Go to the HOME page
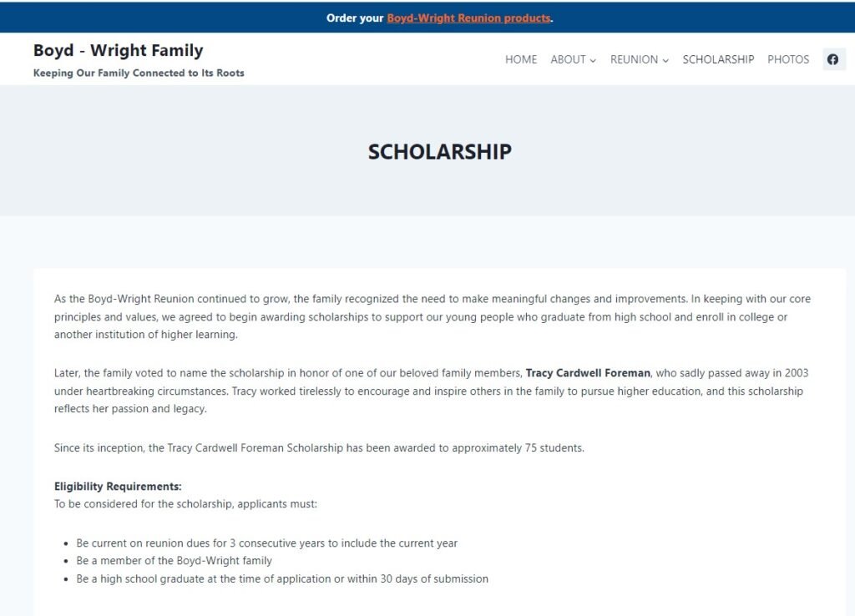The image size is (855, 616). [x=521, y=59]
